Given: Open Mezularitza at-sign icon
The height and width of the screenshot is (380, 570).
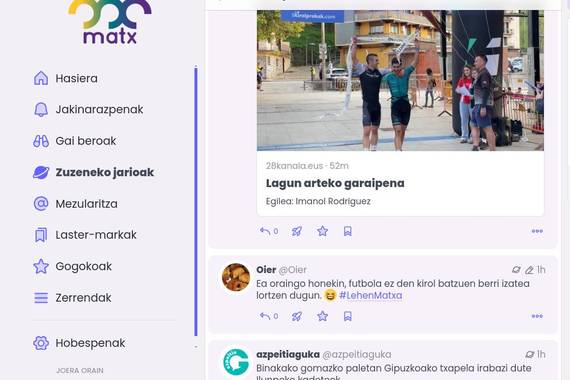Looking at the screenshot, I should click(x=41, y=204).
